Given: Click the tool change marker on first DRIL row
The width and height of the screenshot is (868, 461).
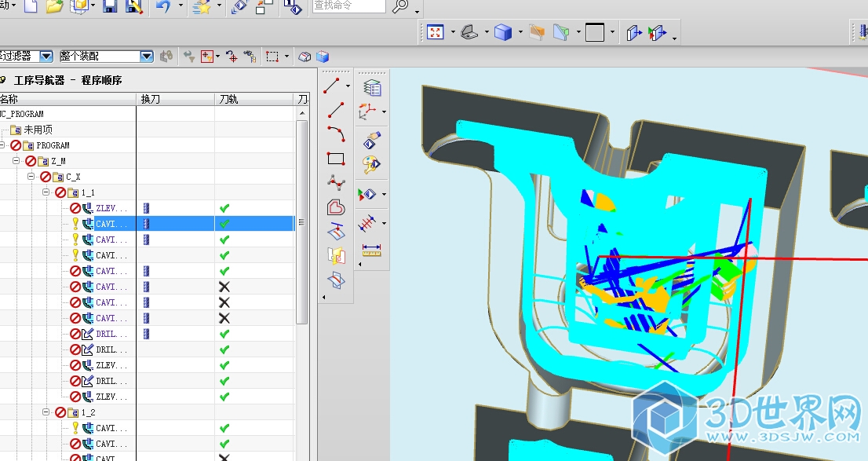Looking at the screenshot, I should 146,334.
